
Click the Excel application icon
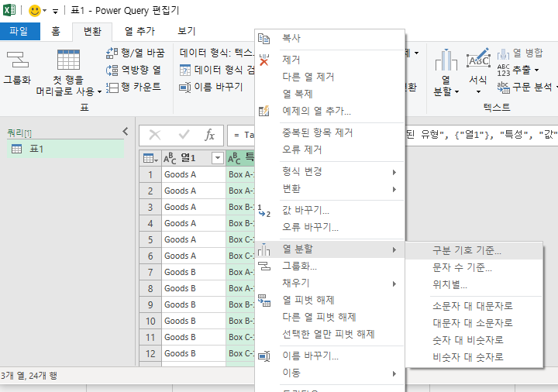[x=9, y=10]
